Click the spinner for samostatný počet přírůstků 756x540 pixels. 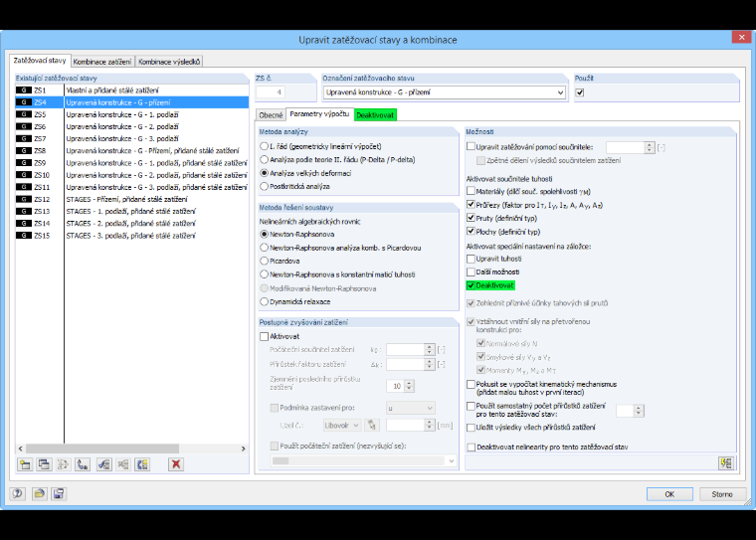pyautogui.click(x=639, y=411)
